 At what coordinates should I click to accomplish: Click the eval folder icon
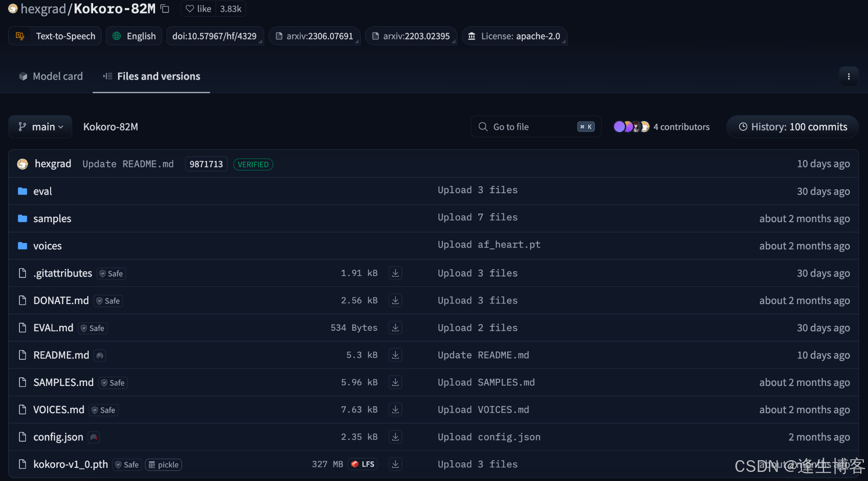point(22,191)
